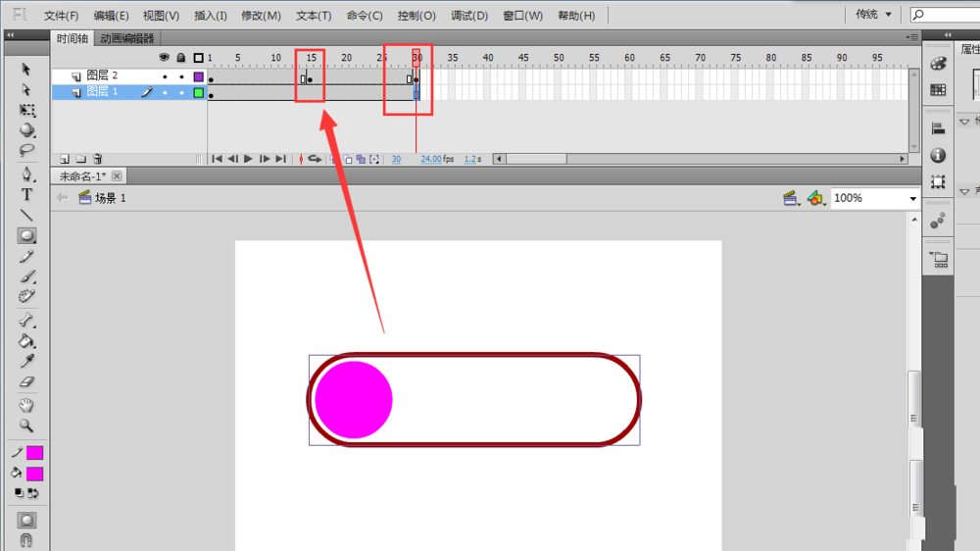This screenshot has width=980, height=551.
Task: Select the Pen tool
Action: (26, 174)
